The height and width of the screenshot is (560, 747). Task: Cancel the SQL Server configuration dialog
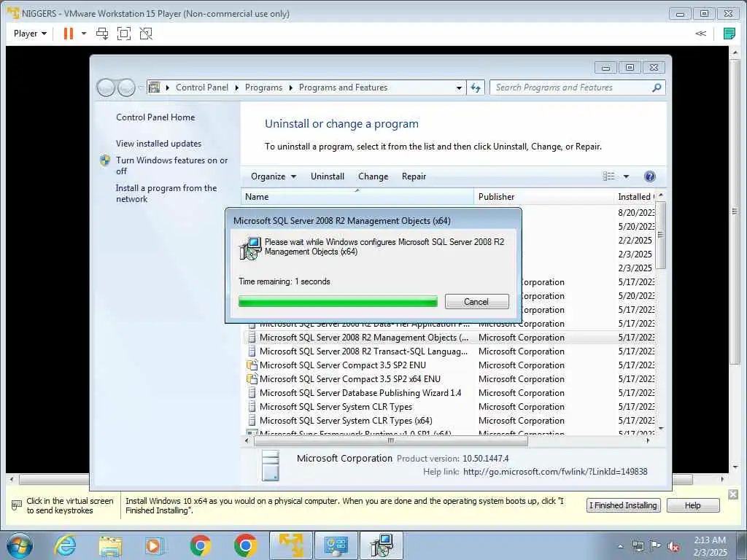click(477, 301)
